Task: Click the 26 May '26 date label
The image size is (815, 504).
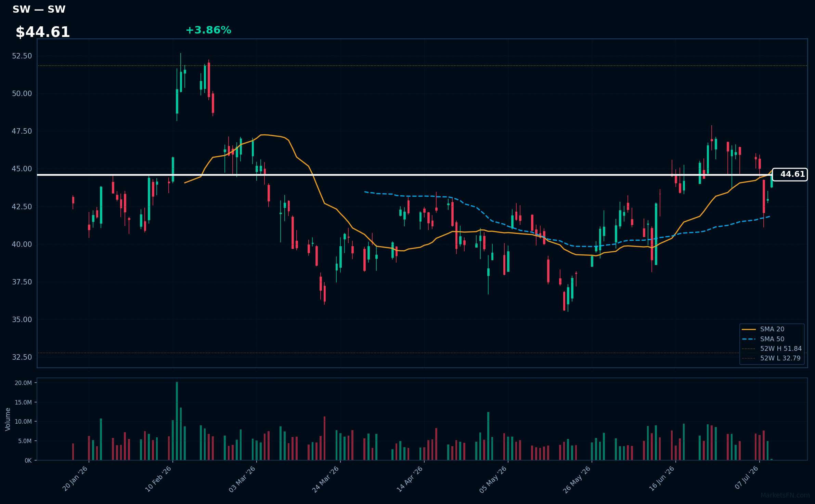Action: click(577, 479)
